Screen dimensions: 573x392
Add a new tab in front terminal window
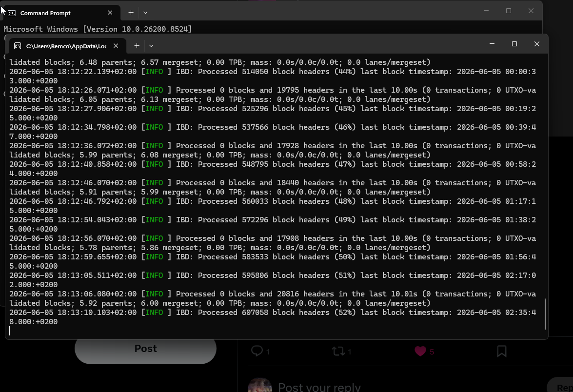tap(137, 46)
